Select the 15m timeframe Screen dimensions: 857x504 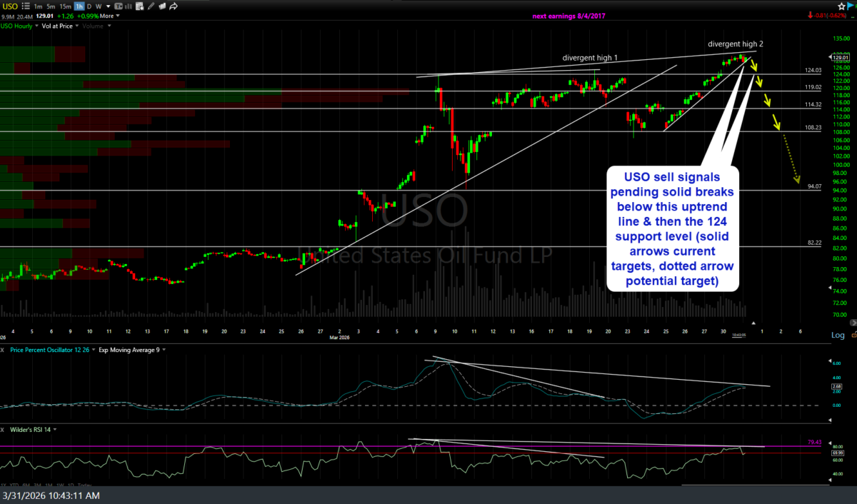point(64,6)
